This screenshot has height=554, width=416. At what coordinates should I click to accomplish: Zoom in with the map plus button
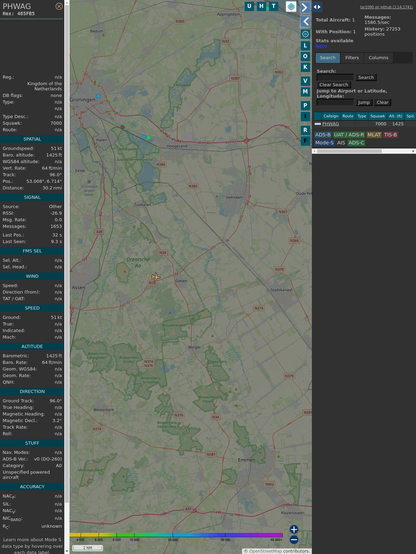click(x=294, y=529)
